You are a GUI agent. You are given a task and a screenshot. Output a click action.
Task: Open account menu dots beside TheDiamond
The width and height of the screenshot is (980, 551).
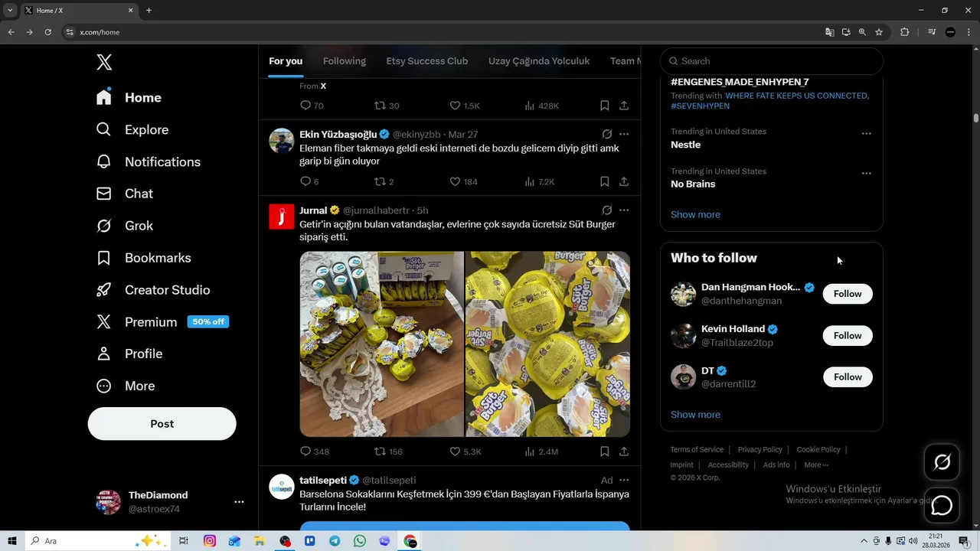239,502
